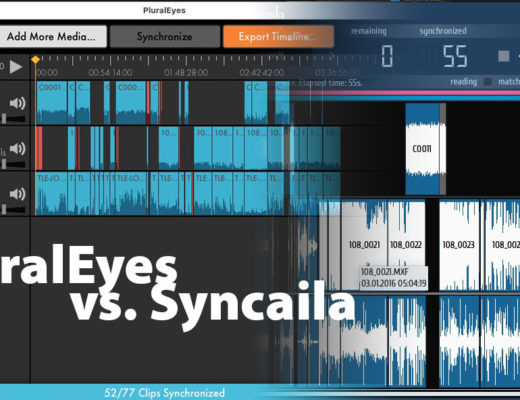This screenshot has width=520, height=400.
Task: Select the TLE-JO clip in third track
Action: coord(52,193)
